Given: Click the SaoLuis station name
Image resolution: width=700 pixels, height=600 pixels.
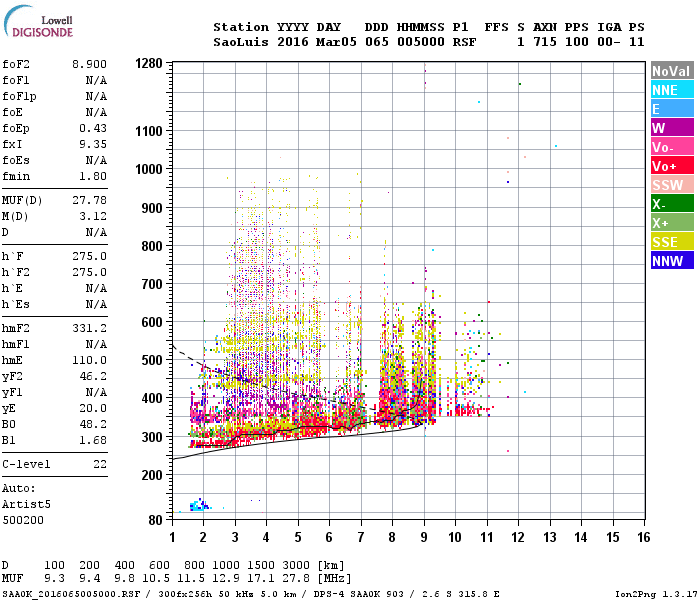Looking at the screenshot, I should pos(241,42).
